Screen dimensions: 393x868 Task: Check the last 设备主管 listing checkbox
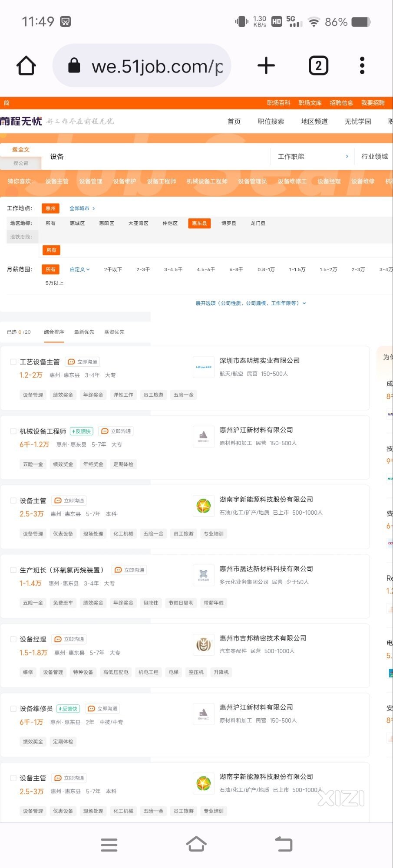(x=13, y=778)
